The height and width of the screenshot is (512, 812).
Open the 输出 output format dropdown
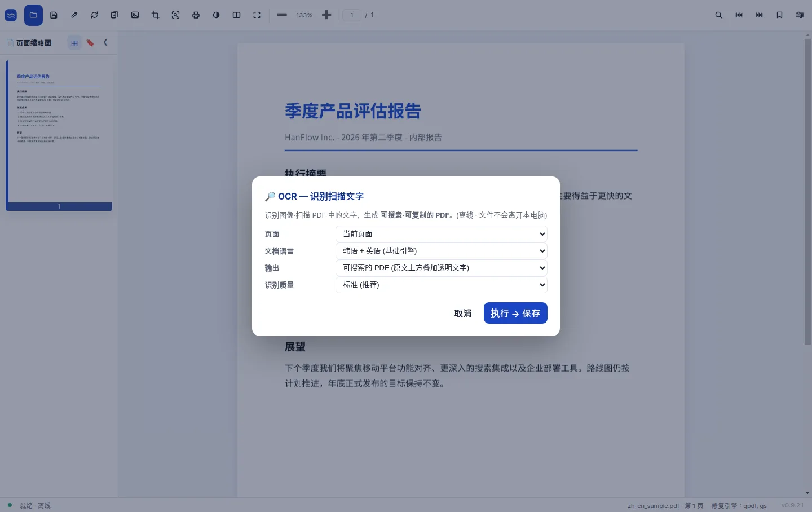pos(442,268)
